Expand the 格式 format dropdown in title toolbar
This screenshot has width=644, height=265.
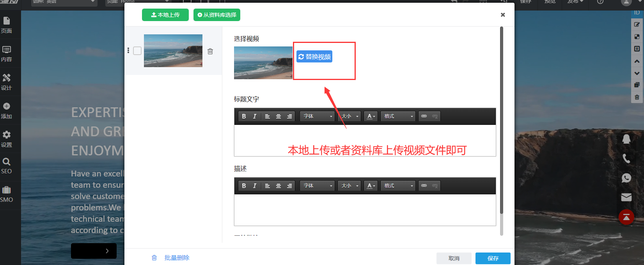(x=398, y=116)
